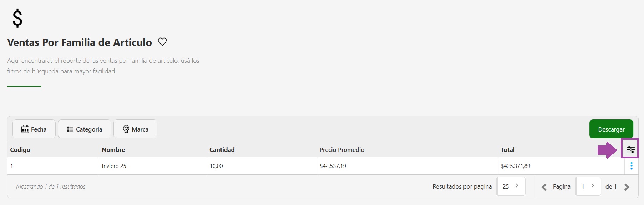
Task: Click the Precio Promedio column header
Action: click(x=342, y=150)
